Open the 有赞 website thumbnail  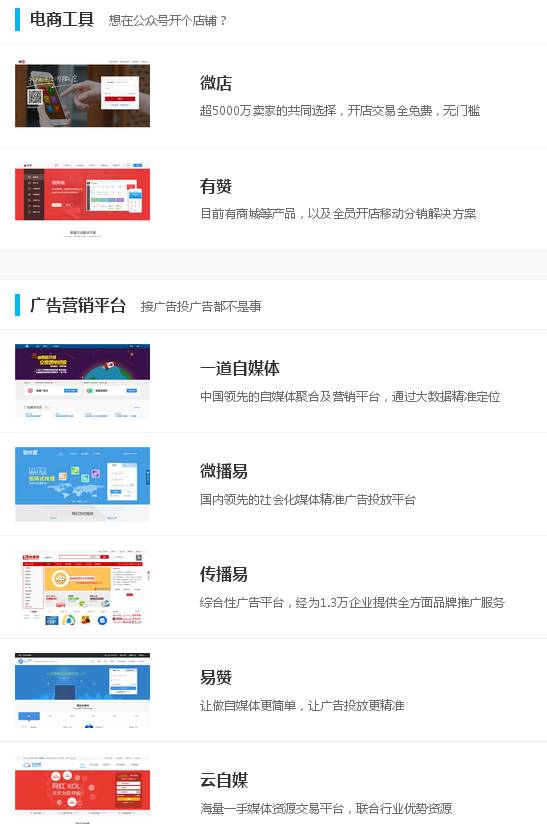82,199
